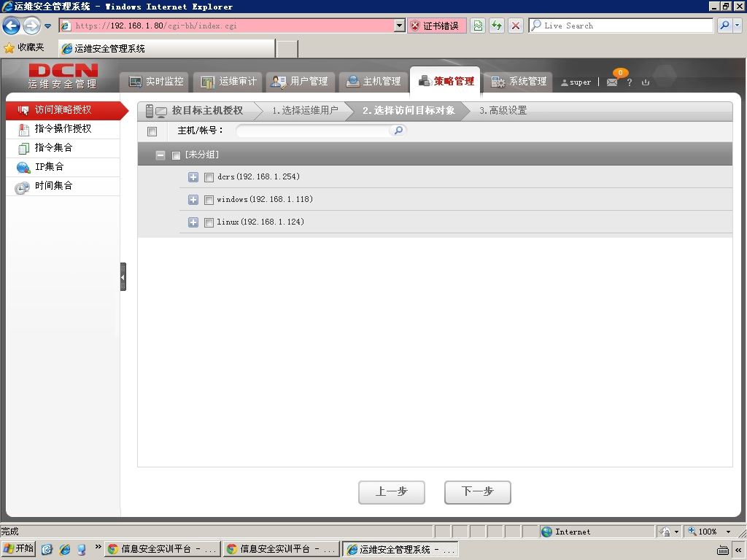
Task: Open the 开始 Start menu
Action: coord(19,548)
